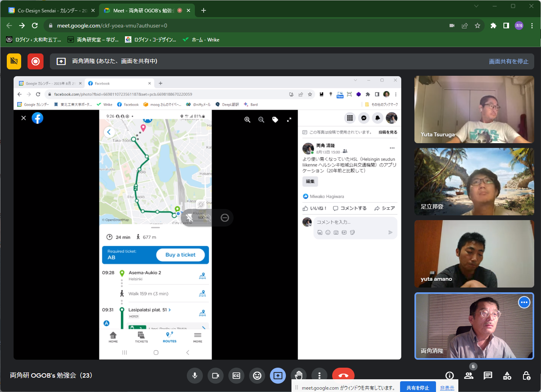The height and width of the screenshot is (392, 541).
Task: Click 画面共有を停止 link
Action: point(508,61)
